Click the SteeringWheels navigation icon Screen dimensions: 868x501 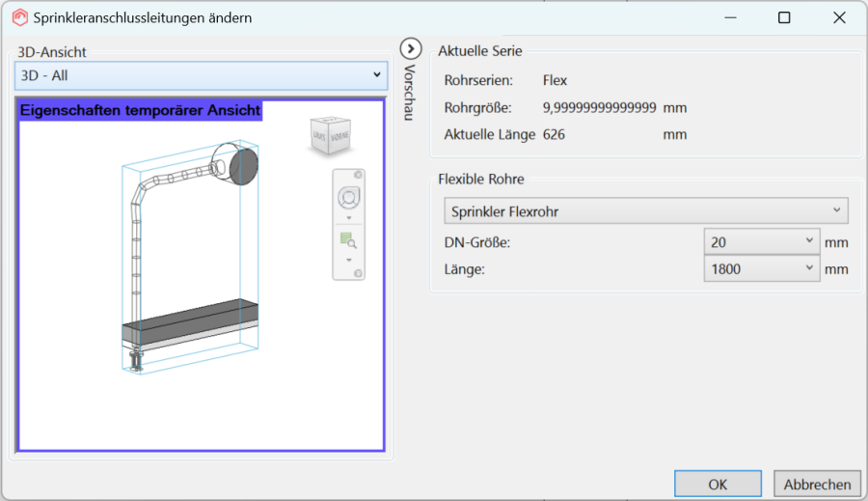click(349, 198)
